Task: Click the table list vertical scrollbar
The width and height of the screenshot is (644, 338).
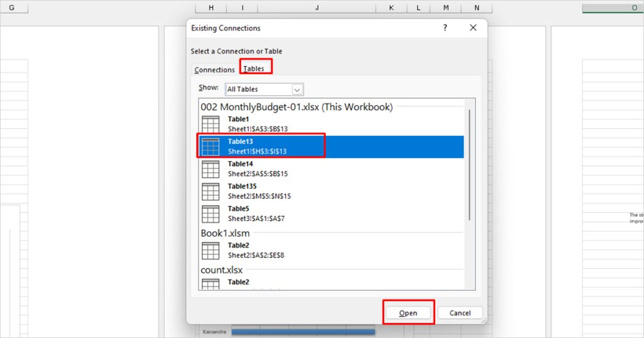Action: [469, 165]
